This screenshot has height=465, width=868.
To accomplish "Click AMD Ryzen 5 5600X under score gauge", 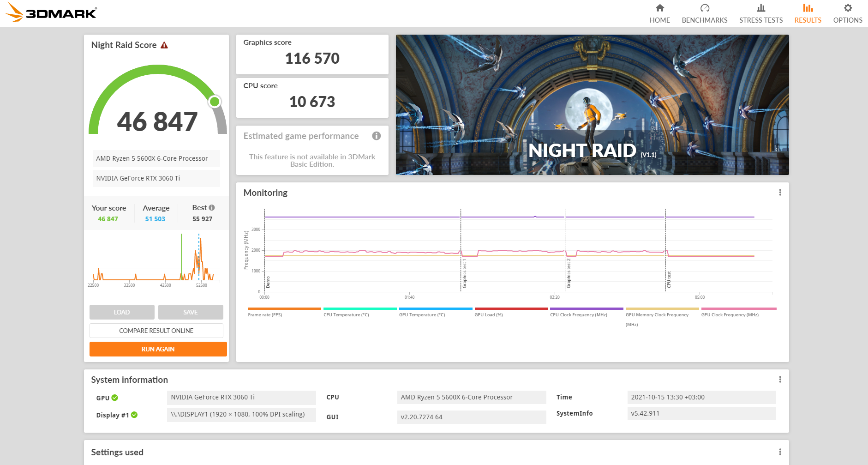I will pos(156,158).
